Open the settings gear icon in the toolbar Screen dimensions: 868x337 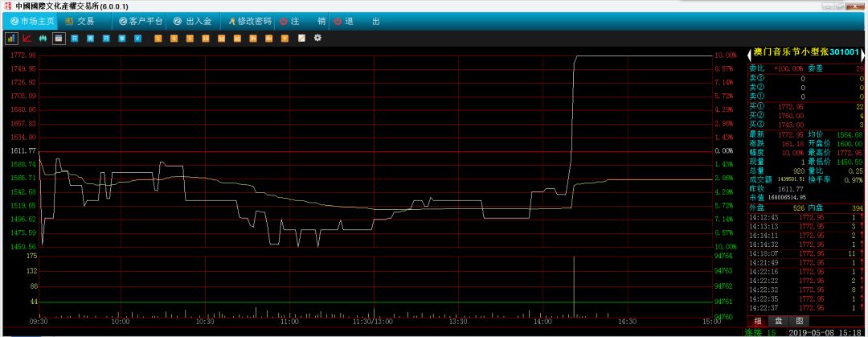pos(317,39)
